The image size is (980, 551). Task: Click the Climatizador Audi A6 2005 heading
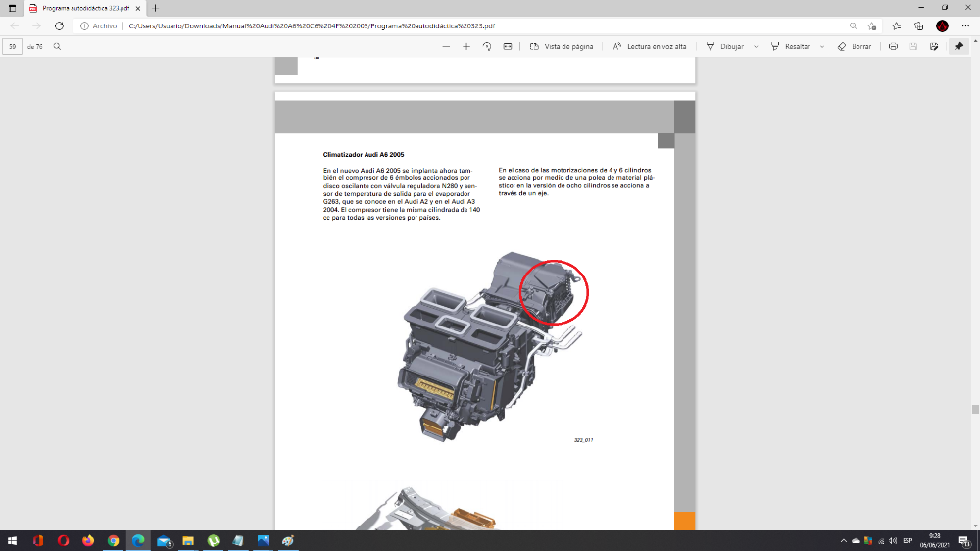pyautogui.click(x=364, y=155)
